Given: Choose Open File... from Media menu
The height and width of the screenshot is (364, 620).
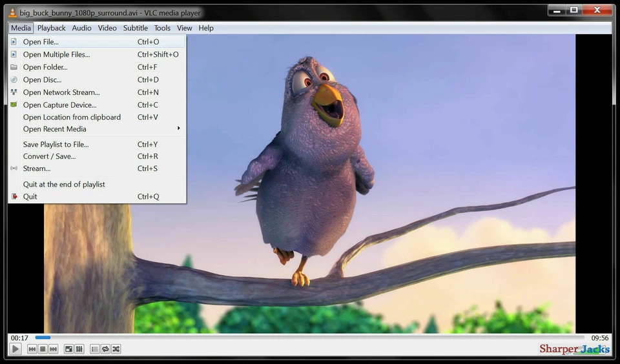Looking at the screenshot, I should [x=97, y=41].
